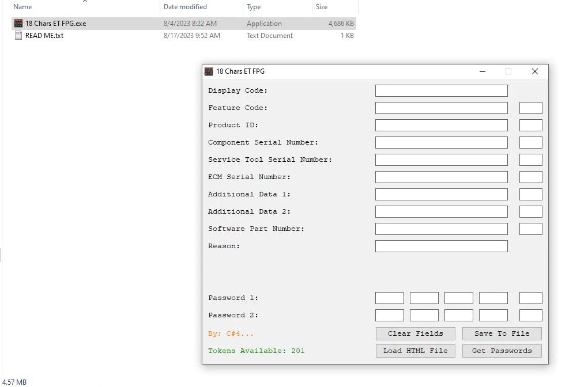The image size is (588, 387).
Task: Click the Load HTML File button
Action: point(415,351)
